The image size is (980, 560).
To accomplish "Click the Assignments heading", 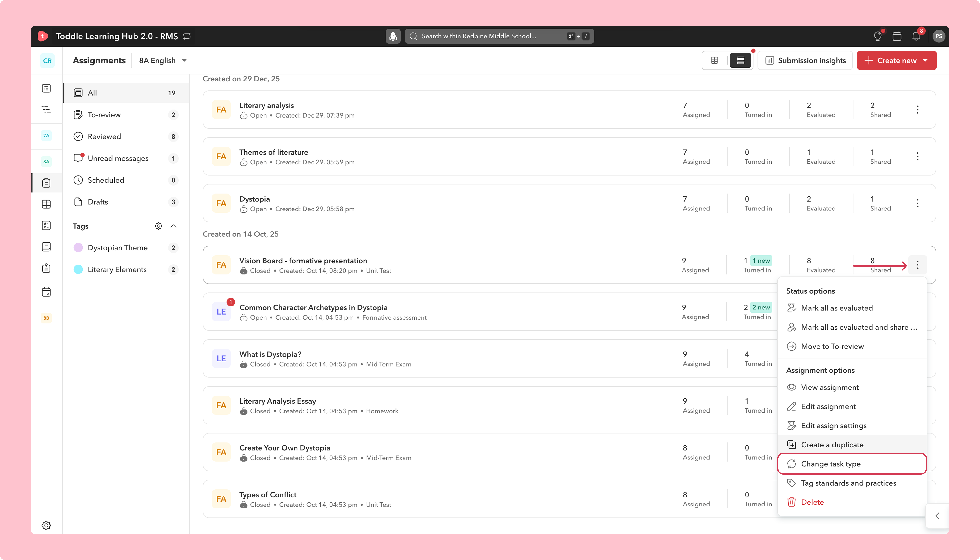I will tap(99, 60).
